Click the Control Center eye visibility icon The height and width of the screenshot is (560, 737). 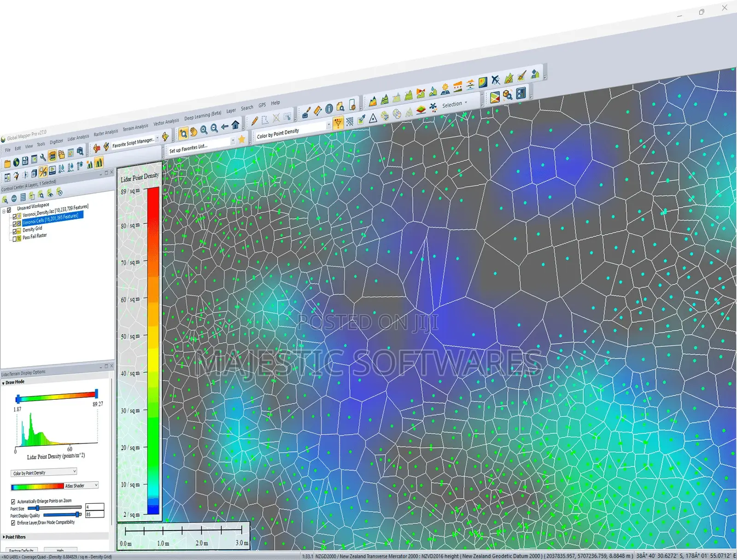click(x=50, y=193)
